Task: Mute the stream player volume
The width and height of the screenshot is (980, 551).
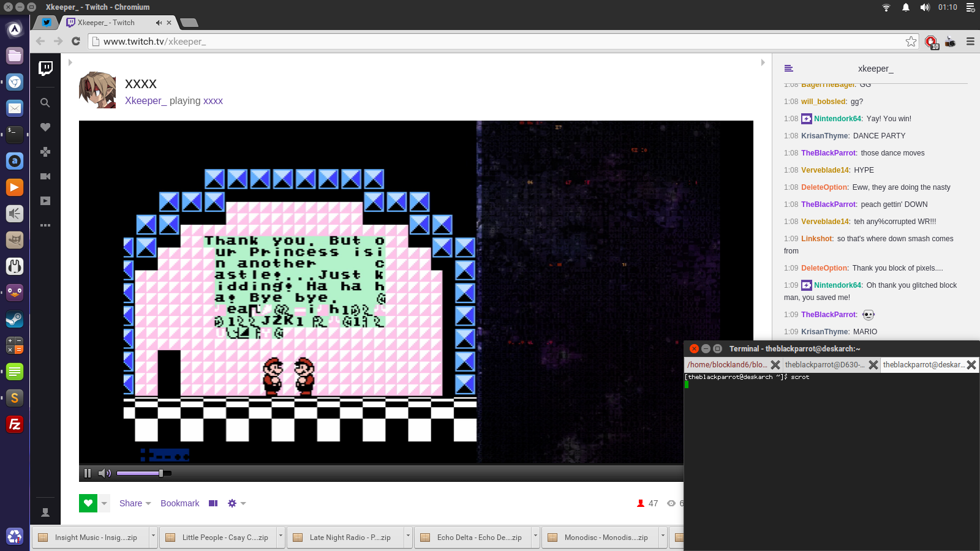Action: (x=104, y=473)
